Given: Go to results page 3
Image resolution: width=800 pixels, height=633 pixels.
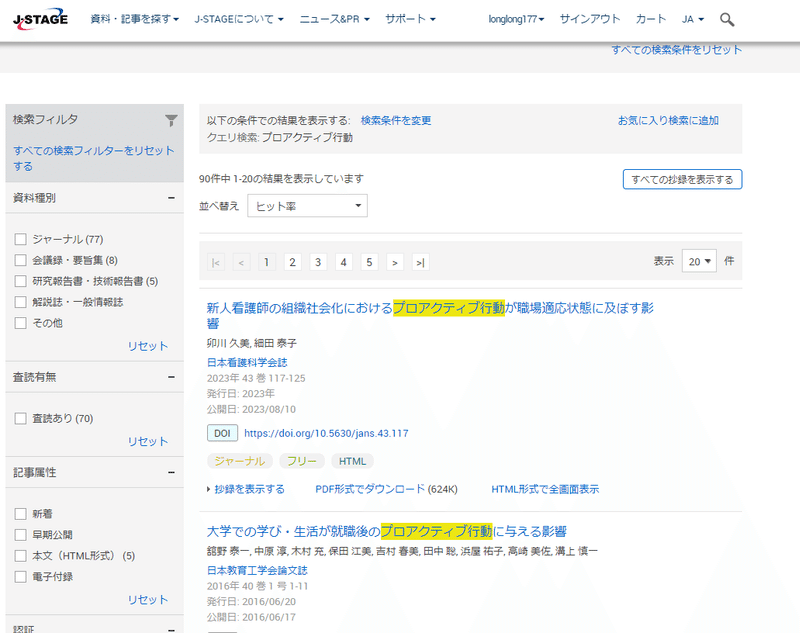Looking at the screenshot, I should 317,261.
